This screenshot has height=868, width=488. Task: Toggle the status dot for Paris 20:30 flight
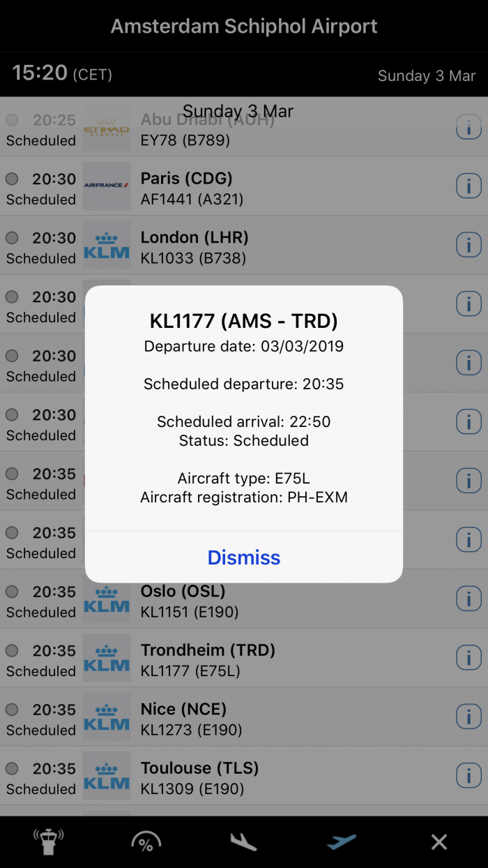tap(12, 179)
